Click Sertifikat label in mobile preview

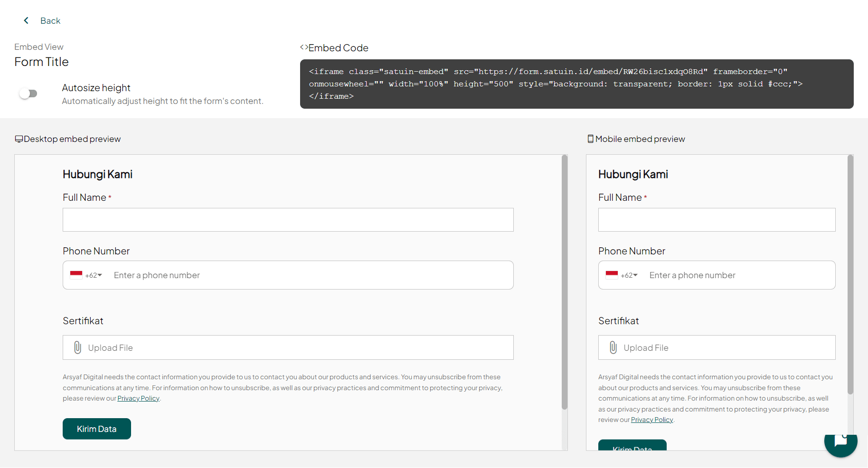point(618,321)
